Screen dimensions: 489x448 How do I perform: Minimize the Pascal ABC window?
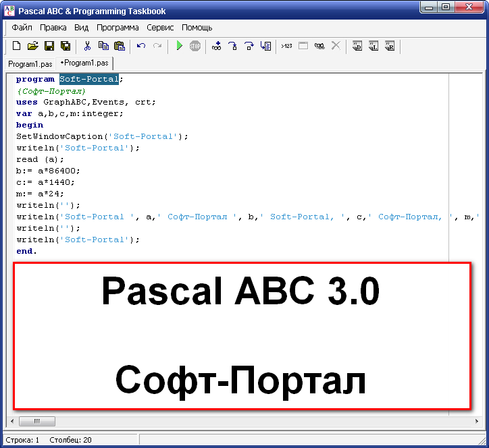pyautogui.click(x=429, y=7)
